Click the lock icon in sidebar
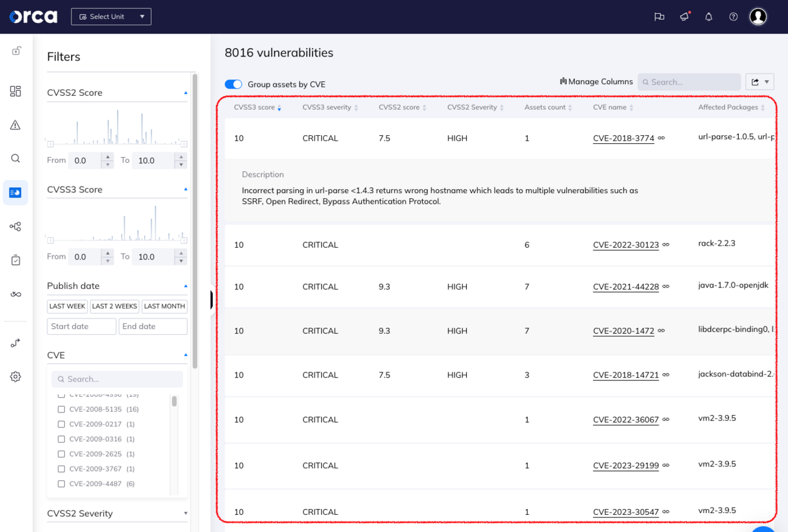 click(16, 51)
